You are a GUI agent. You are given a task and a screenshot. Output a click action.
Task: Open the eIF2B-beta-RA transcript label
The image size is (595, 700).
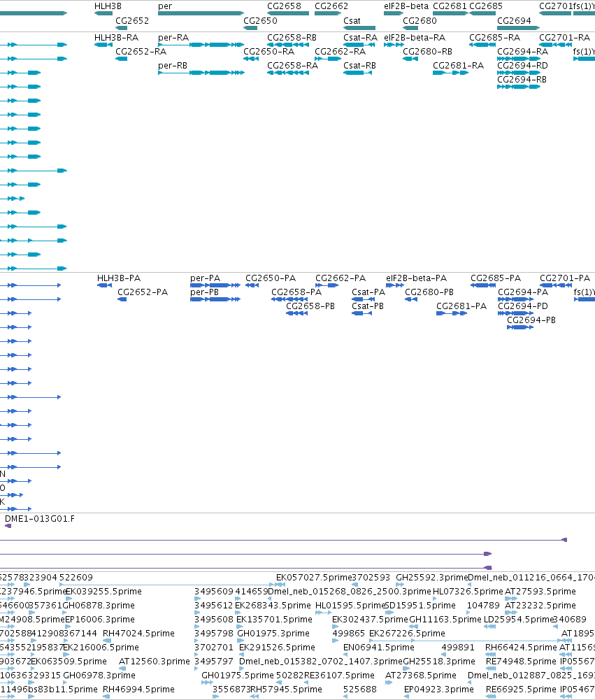[415, 38]
